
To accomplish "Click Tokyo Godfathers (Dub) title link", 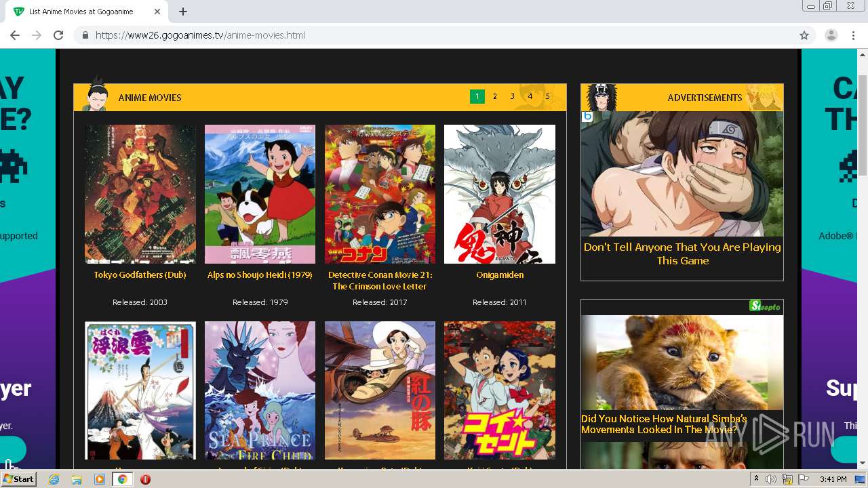I will pyautogui.click(x=140, y=275).
